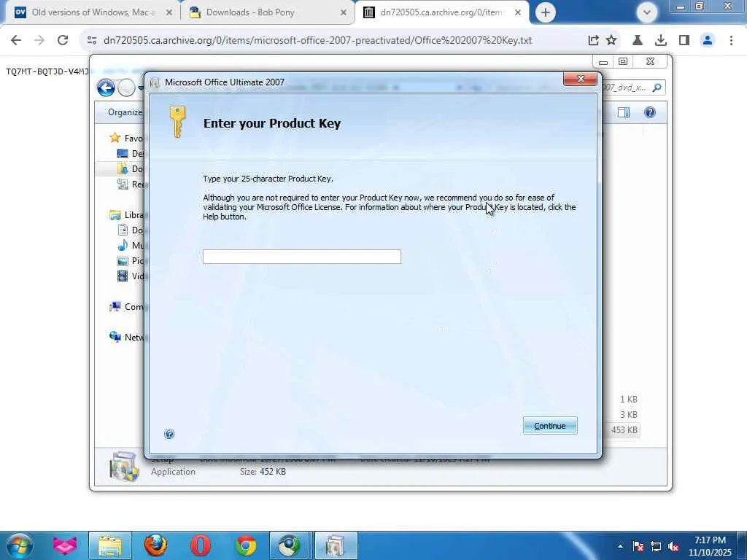Open the Help icon in Office setup dialog
Image resolution: width=747 pixels, height=560 pixels.
click(169, 434)
